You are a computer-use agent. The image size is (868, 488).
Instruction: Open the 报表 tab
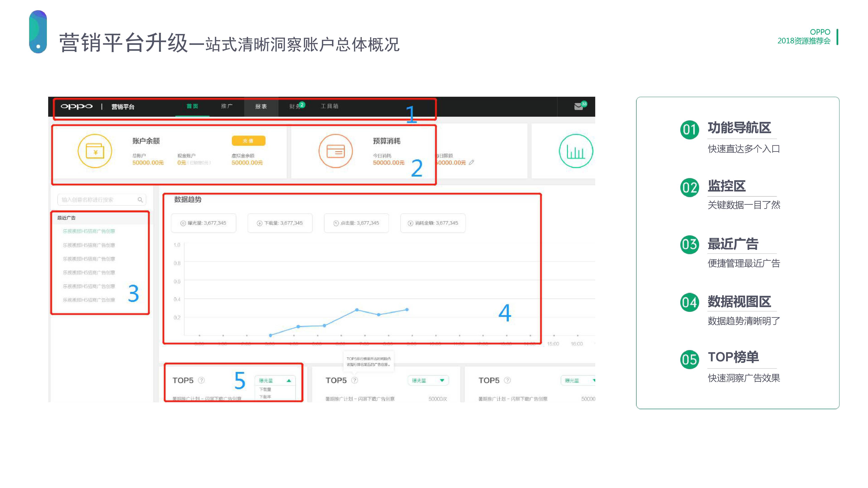pos(261,106)
